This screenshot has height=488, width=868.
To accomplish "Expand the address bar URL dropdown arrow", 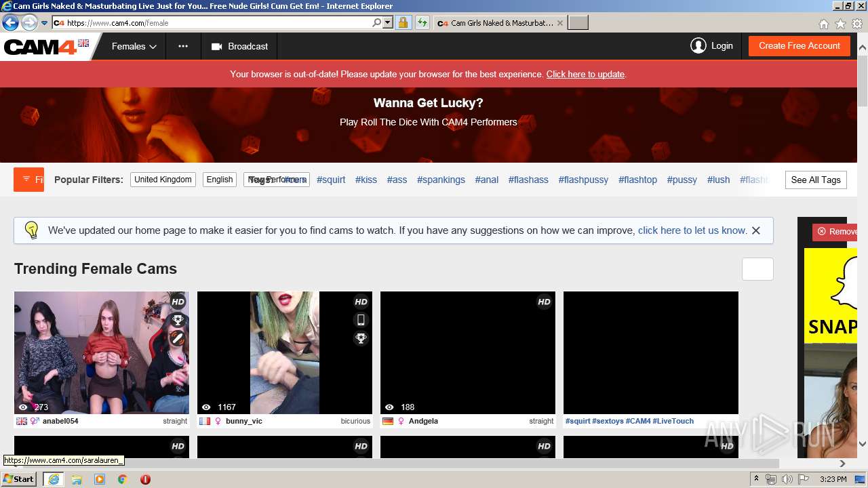I will coord(388,22).
